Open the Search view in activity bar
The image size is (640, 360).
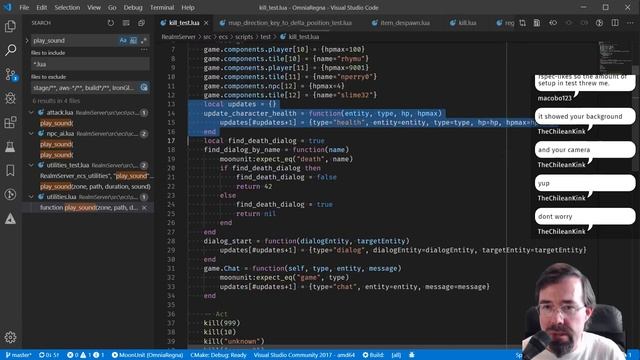[x=10, y=50]
